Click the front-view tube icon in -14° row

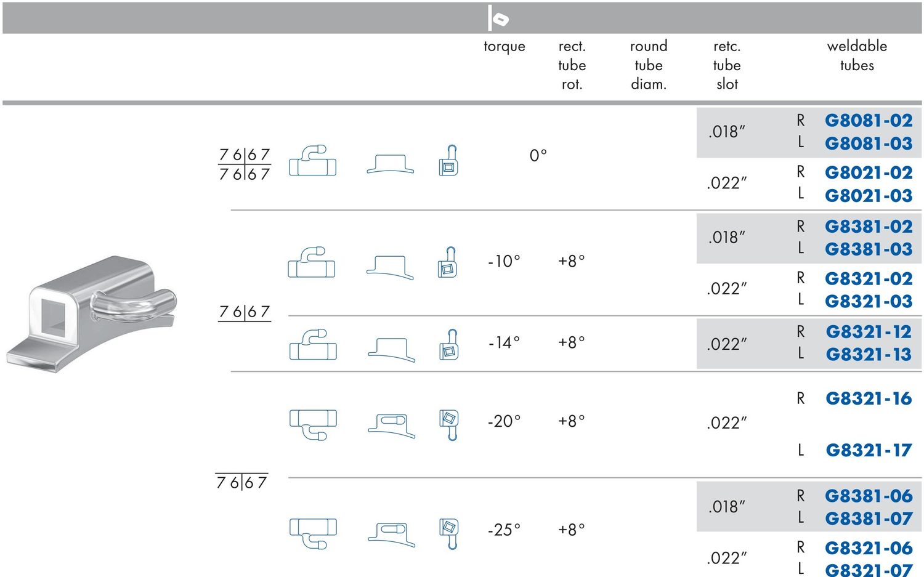click(449, 345)
